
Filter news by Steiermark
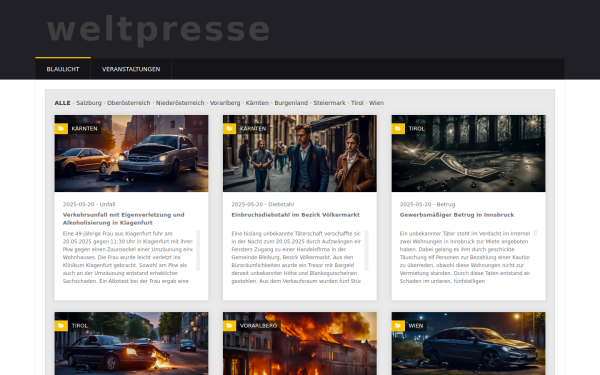[x=329, y=103]
